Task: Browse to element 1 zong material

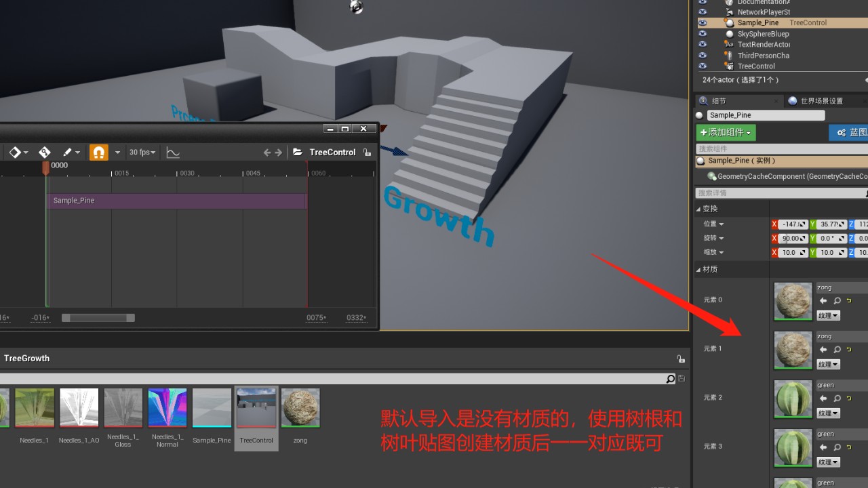Action: pos(837,350)
